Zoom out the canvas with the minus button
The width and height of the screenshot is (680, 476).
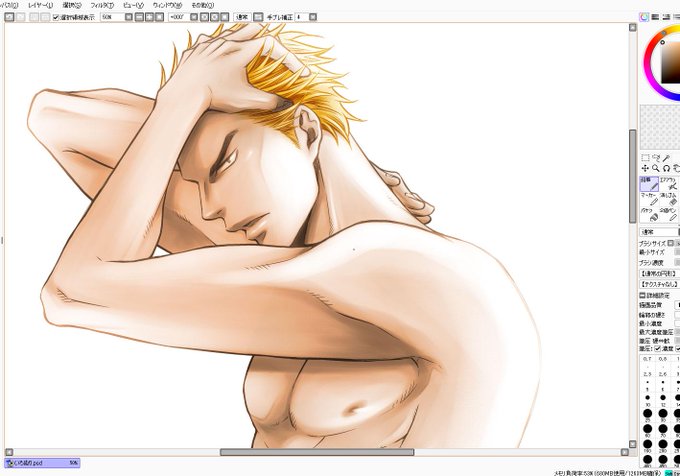click(x=139, y=17)
